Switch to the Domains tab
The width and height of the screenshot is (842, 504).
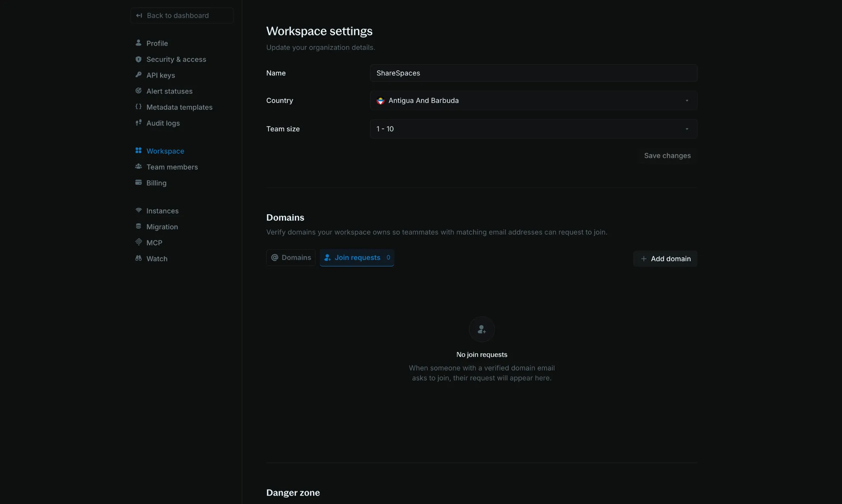(291, 258)
